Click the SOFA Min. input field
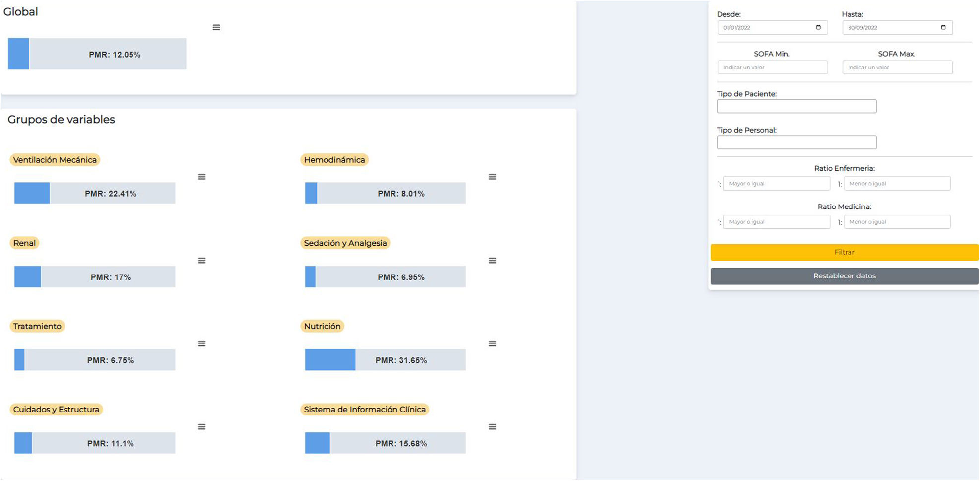The image size is (980, 481). (x=772, y=67)
